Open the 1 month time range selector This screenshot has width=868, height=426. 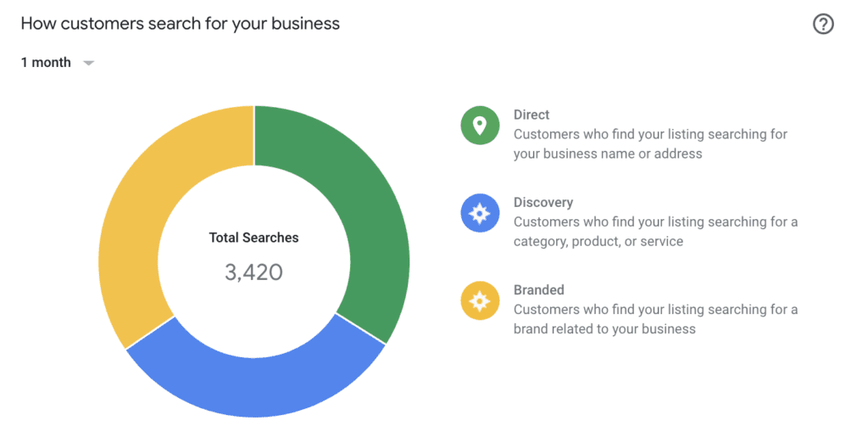[x=58, y=63]
